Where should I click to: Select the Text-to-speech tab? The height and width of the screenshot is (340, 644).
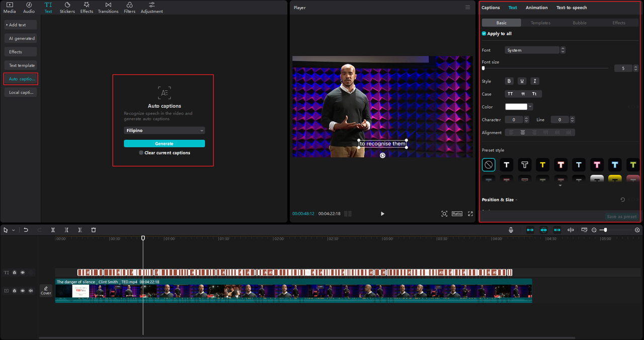click(571, 8)
